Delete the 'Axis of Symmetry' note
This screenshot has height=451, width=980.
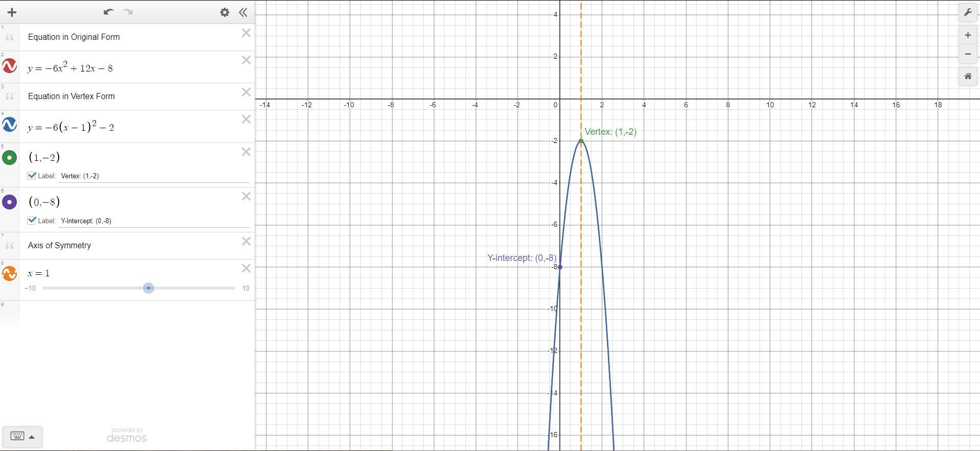[x=246, y=242]
